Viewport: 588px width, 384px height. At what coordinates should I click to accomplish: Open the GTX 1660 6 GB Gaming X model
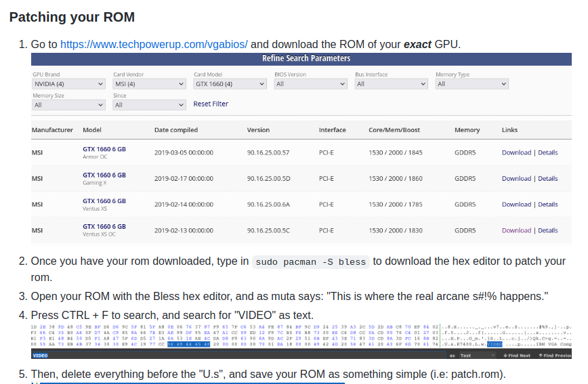click(104, 175)
